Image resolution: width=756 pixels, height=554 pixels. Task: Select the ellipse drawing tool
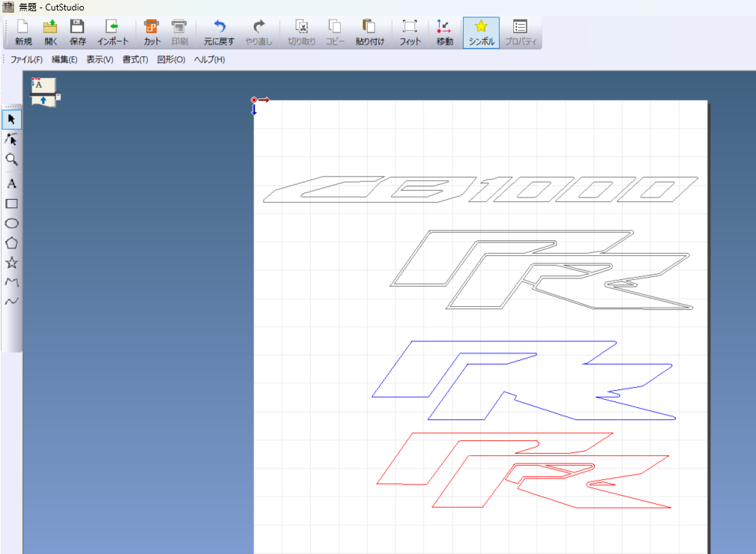(11, 224)
